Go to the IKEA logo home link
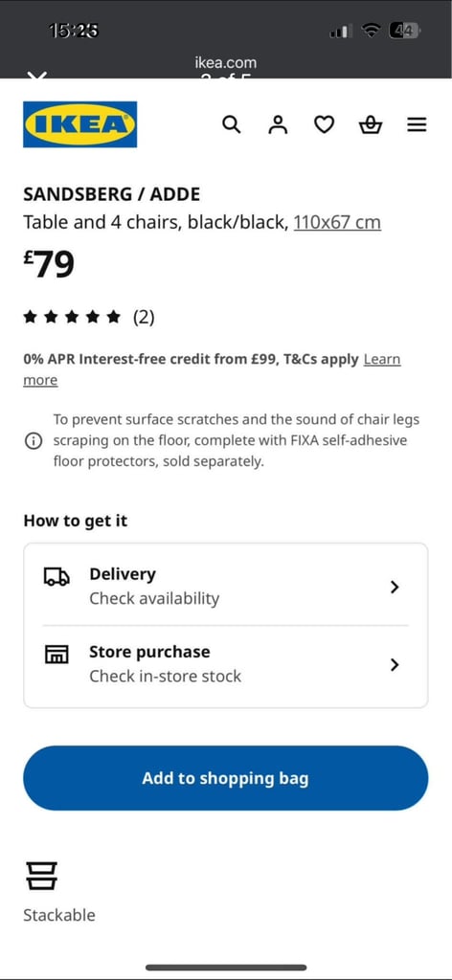 (x=80, y=124)
